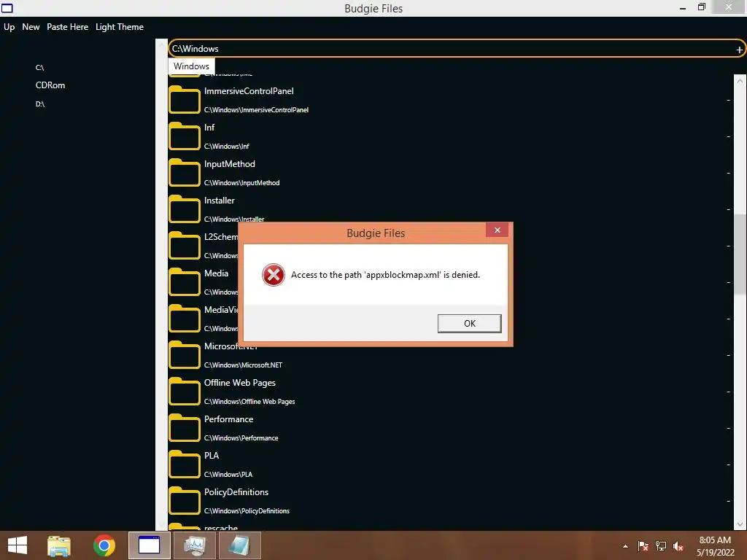Open the Microsoft.NET folder icon

click(x=185, y=355)
